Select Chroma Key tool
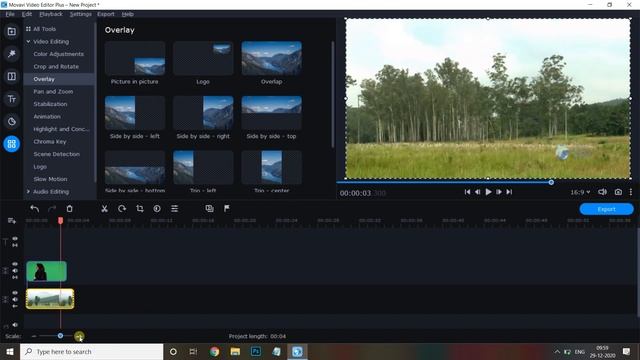 (x=50, y=142)
